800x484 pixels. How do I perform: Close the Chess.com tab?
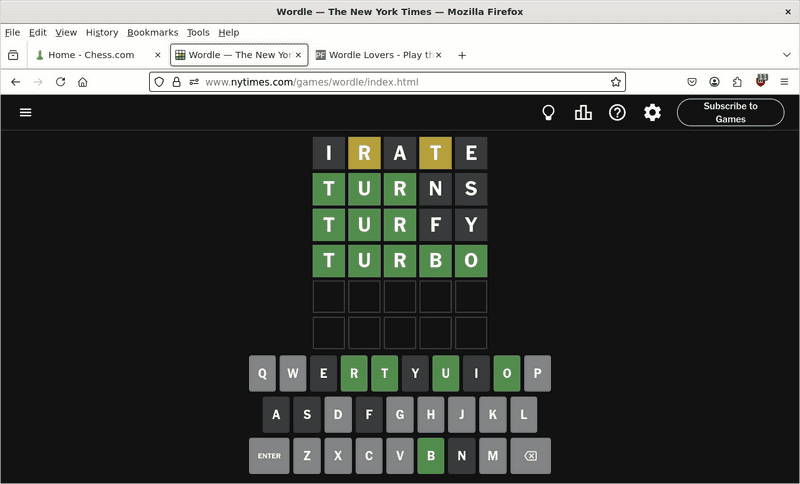pos(158,55)
